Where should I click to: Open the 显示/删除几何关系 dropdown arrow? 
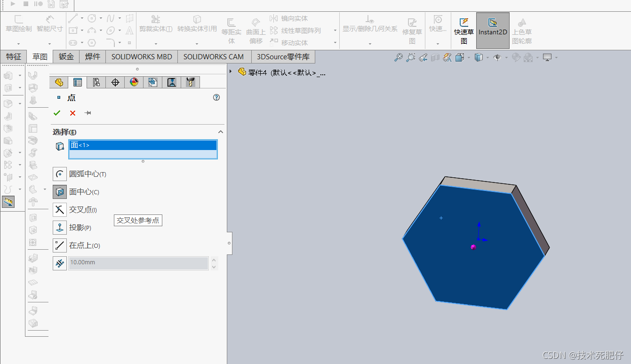tap(370, 44)
